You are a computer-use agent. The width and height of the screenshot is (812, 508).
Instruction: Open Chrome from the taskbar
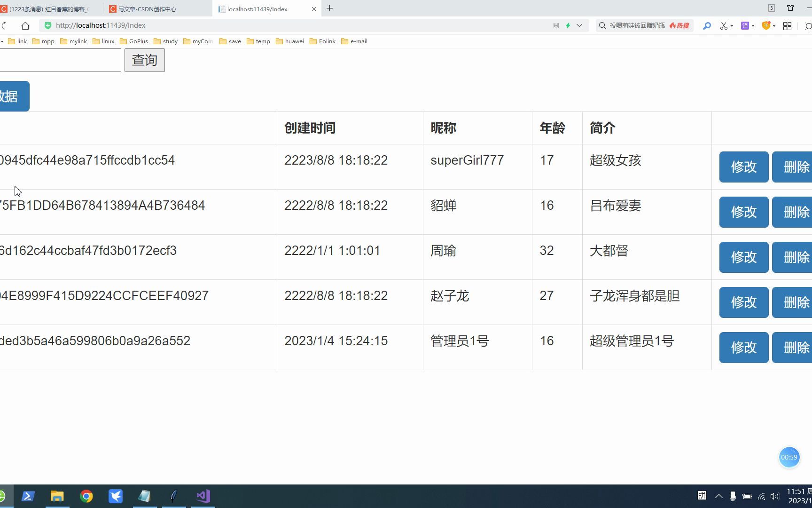[x=86, y=496]
